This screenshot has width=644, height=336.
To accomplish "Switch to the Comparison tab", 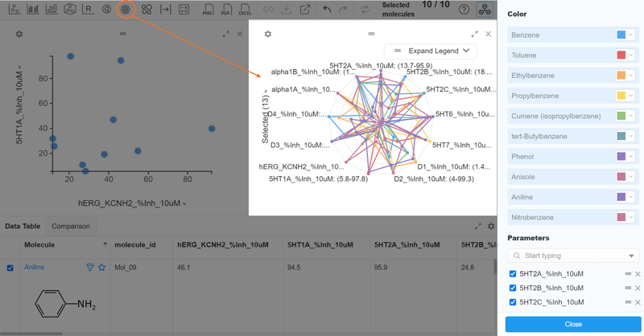I will point(71,227).
